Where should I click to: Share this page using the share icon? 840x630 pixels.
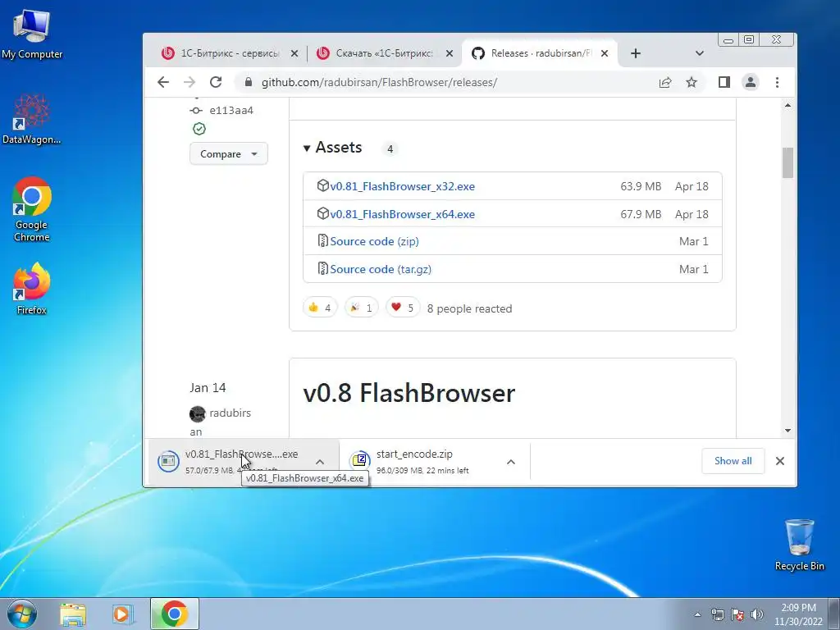click(664, 82)
